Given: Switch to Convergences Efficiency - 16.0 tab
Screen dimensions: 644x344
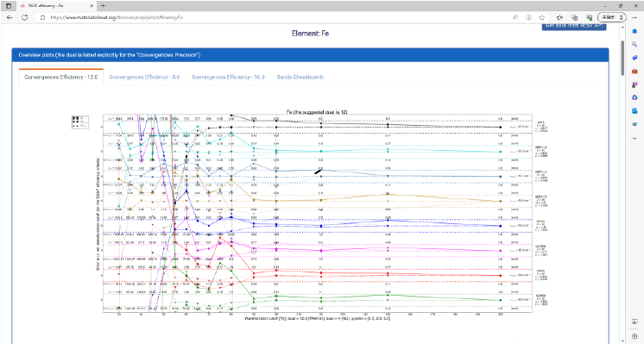Looking at the screenshot, I should [x=228, y=77].
